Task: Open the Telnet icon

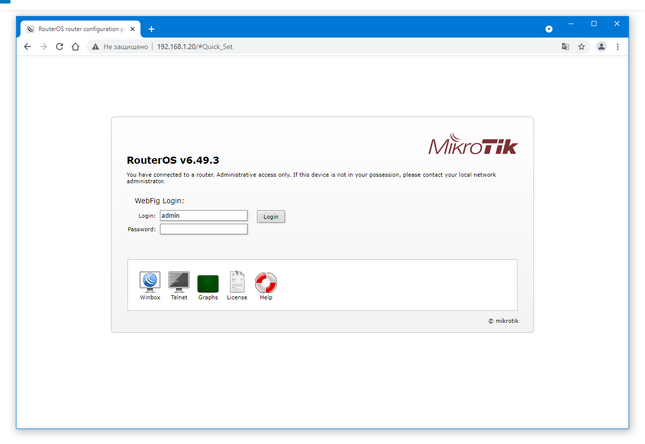Action: click(x=179, y=285)
